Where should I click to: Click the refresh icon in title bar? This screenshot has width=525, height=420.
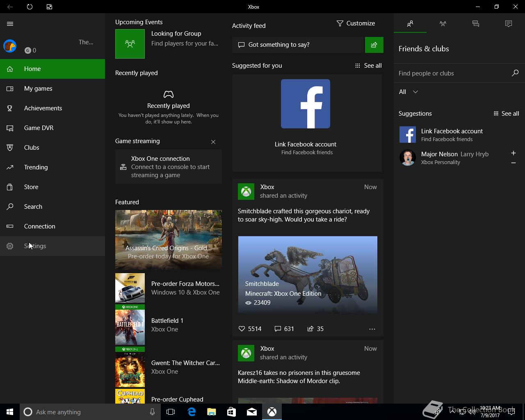coord(30,7)
